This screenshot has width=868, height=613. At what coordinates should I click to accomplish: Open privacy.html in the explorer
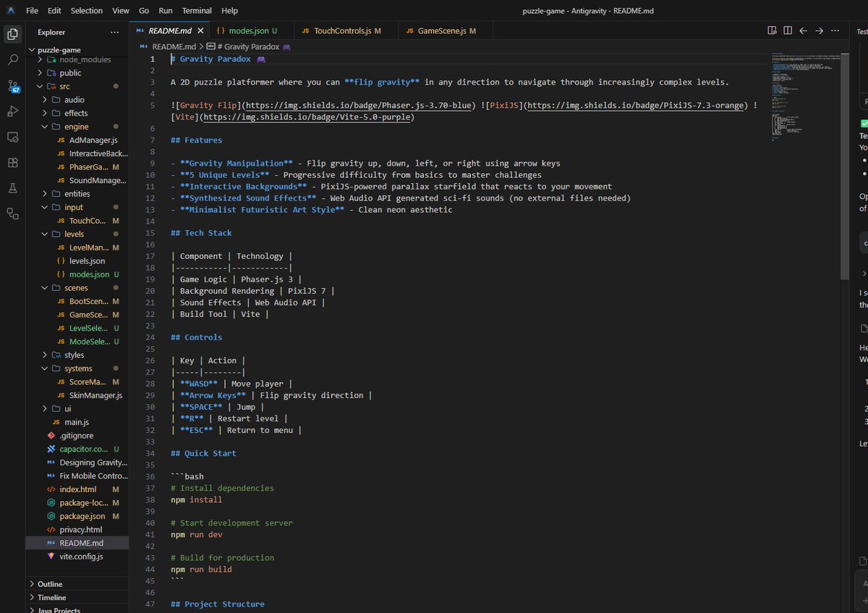(77, 530)
